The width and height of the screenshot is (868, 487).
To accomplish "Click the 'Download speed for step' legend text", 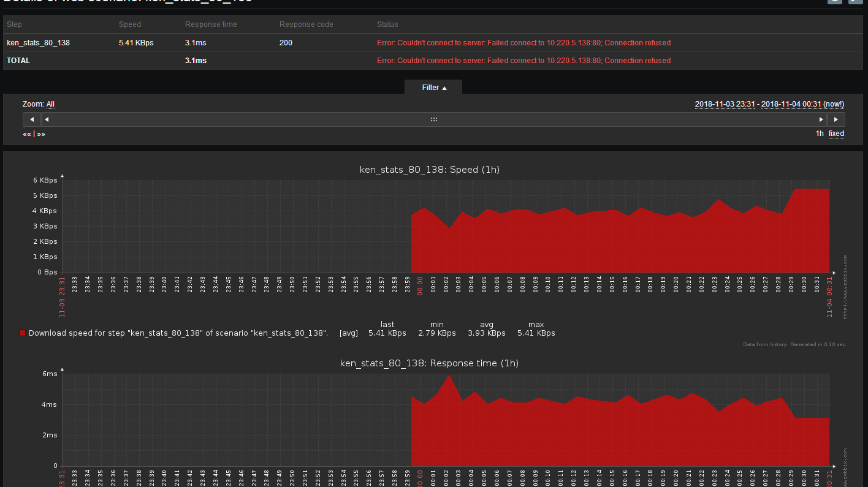I will [x=178, y=333].
